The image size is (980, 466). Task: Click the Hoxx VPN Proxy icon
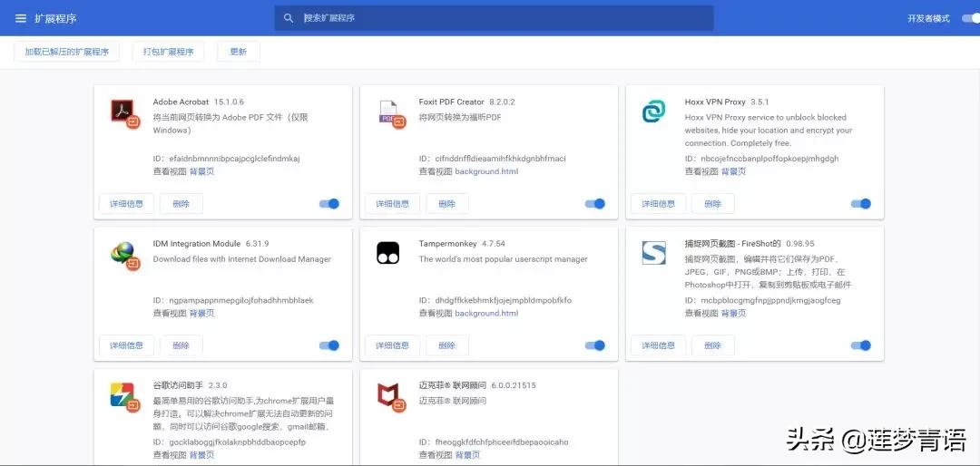[653, 112]
